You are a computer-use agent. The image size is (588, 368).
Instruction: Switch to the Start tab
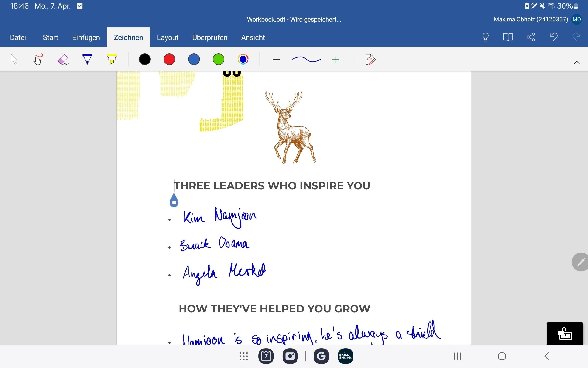click(51, 37)
